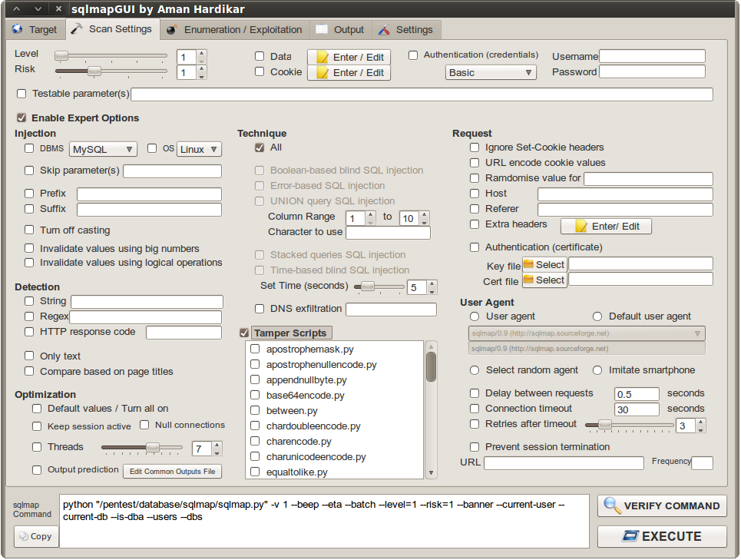Open the sqlmap/0.9 user agent dropdown
Screen dimensions: 741x560
[x=587, y=333]
